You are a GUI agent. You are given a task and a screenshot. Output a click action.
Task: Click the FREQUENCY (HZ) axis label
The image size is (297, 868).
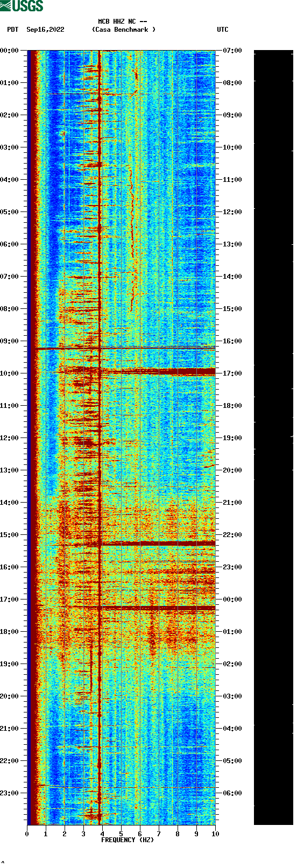click(x=128, y=840)
